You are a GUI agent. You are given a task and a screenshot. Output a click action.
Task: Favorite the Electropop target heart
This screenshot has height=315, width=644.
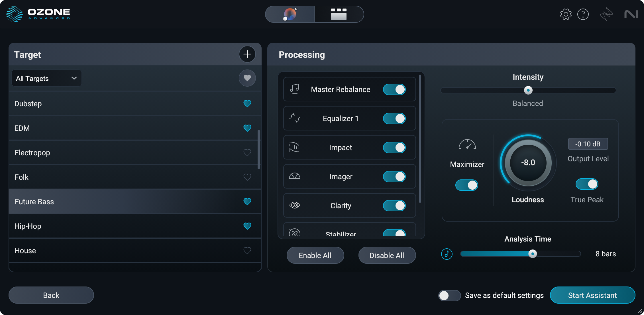(247, 153)
